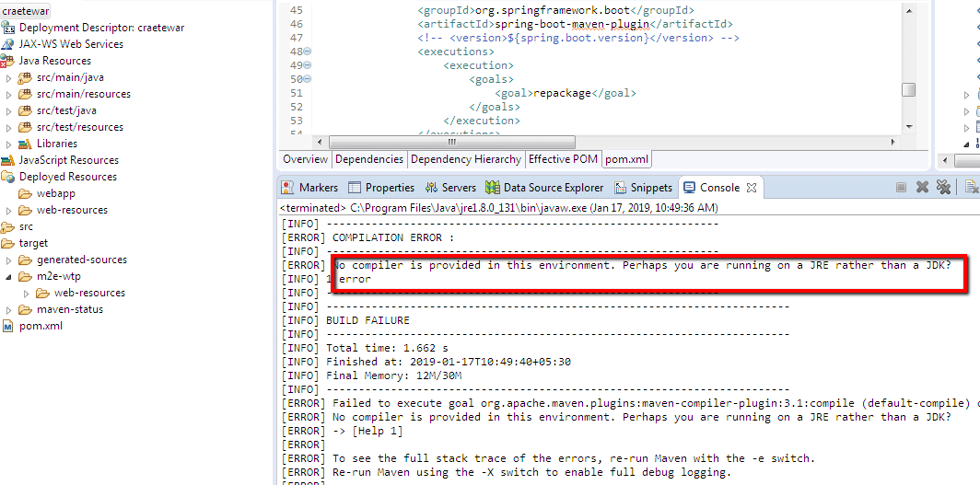Switch to the Dependency Hierarchy tab
This screenshot has width=980, height=485.
tap(466, 159)
